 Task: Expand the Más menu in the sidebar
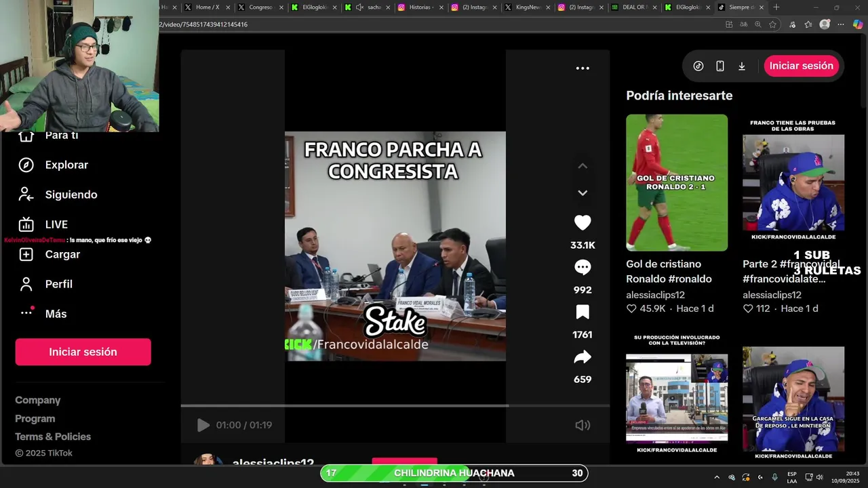tap(43, 314)
